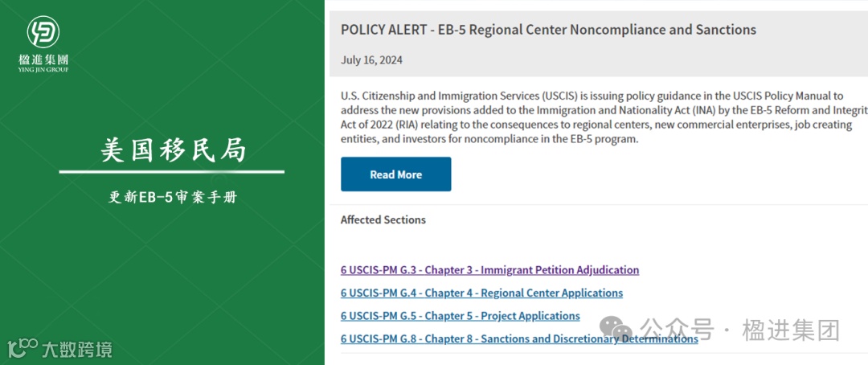Open Chapter 8 Sanctions and Discretionary Determinations link
Screen dimensions: 868x365
click(x=519, y=338)
